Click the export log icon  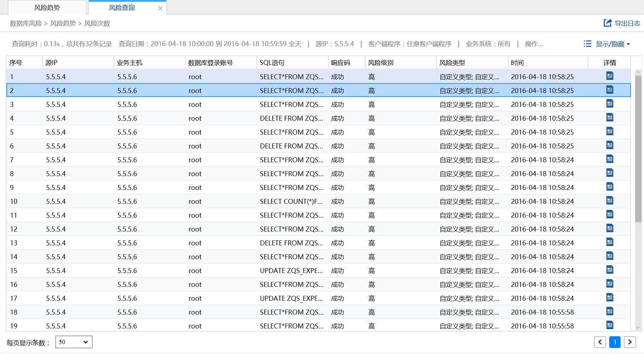click(607, 23)
